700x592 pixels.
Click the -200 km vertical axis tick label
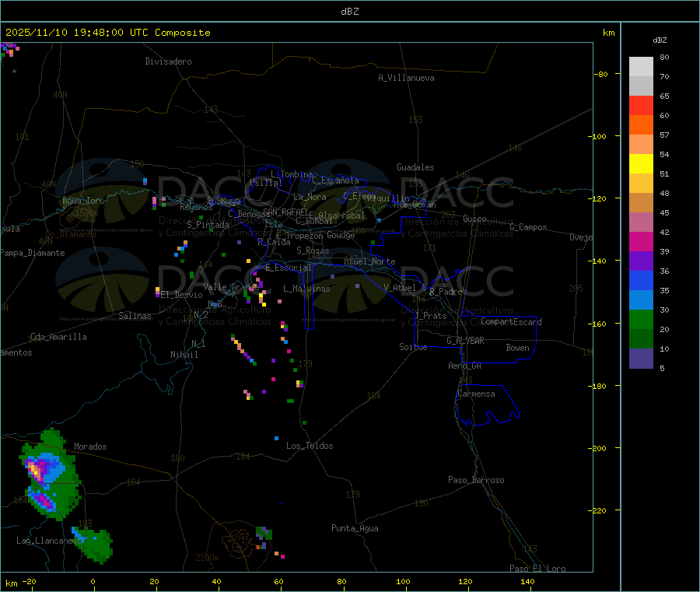pos(599,448)
